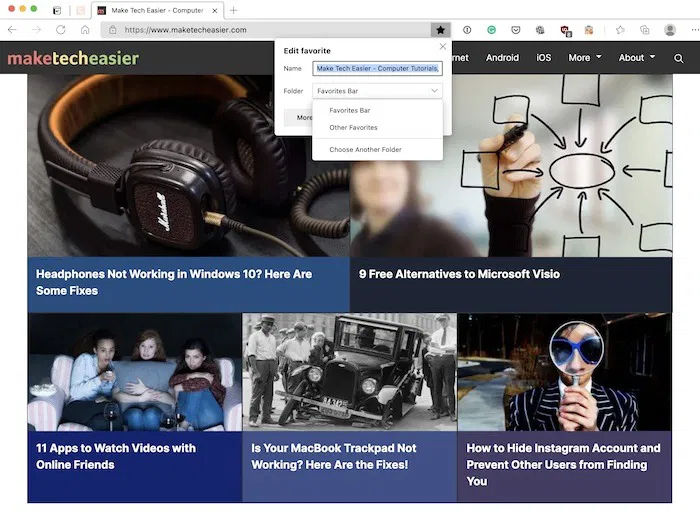The image size is (700, 515).
Task: Expand the More menu in site navigation
Action: pos(585,58)
